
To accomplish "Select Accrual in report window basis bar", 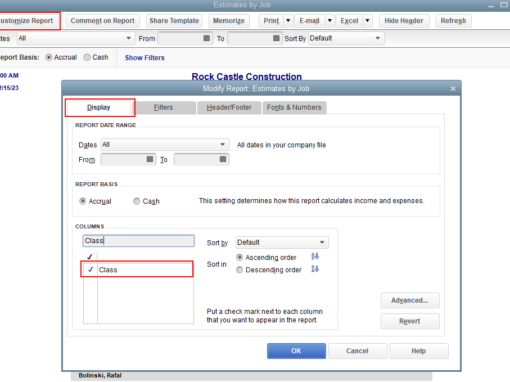I will pos(49,57).
